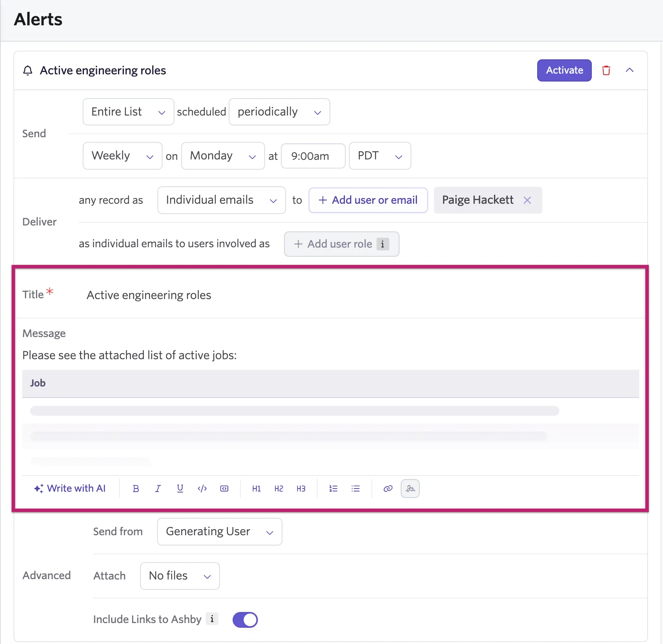Insert a hyperlink using link icon

point(388,489)
